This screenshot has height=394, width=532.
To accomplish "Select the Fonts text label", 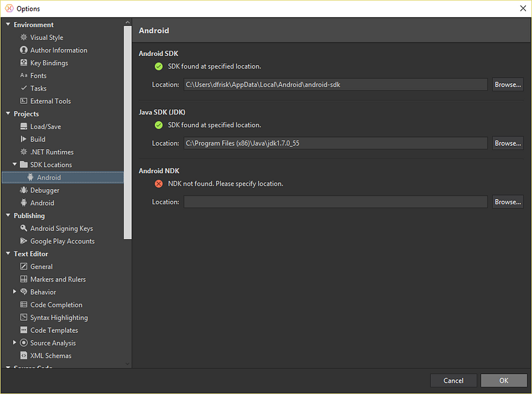I will (x=39, y=75).
